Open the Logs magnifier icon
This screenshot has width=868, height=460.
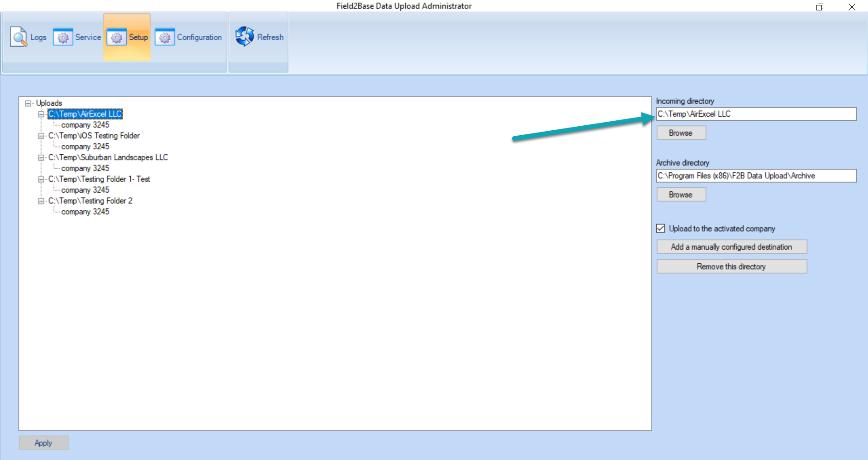[19, 37]
